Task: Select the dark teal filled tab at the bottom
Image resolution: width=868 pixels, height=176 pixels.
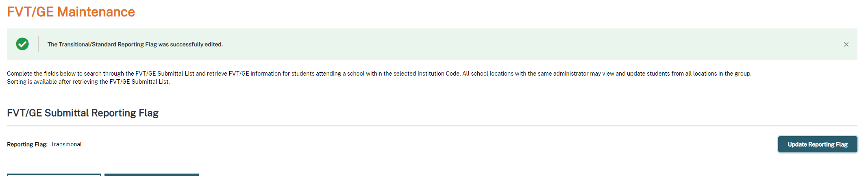Action: click(151, 174)
